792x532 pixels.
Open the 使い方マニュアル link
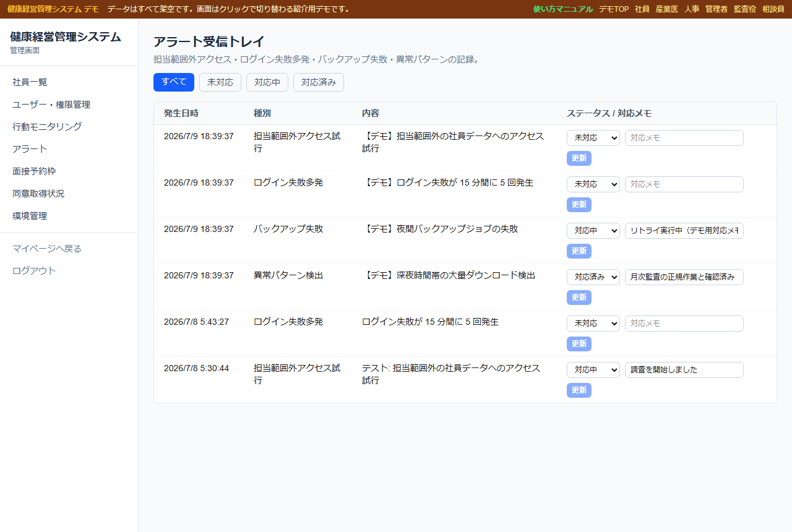(563, 9)
